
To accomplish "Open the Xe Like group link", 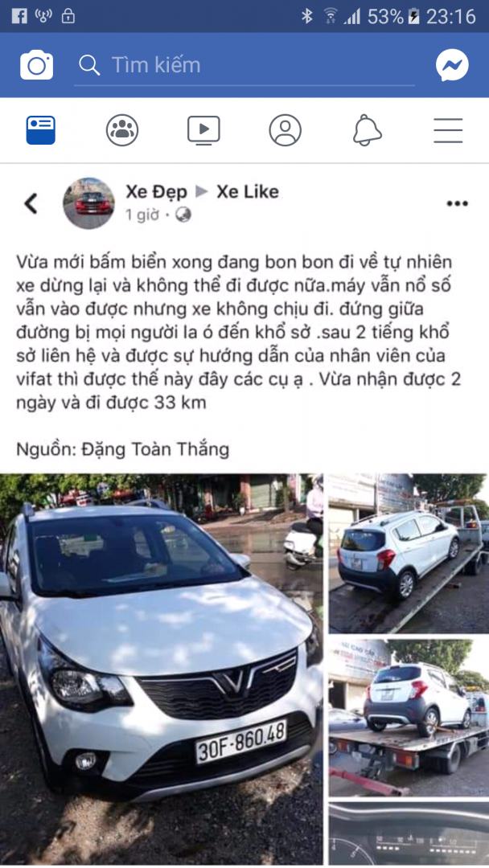I will (248, 191).
